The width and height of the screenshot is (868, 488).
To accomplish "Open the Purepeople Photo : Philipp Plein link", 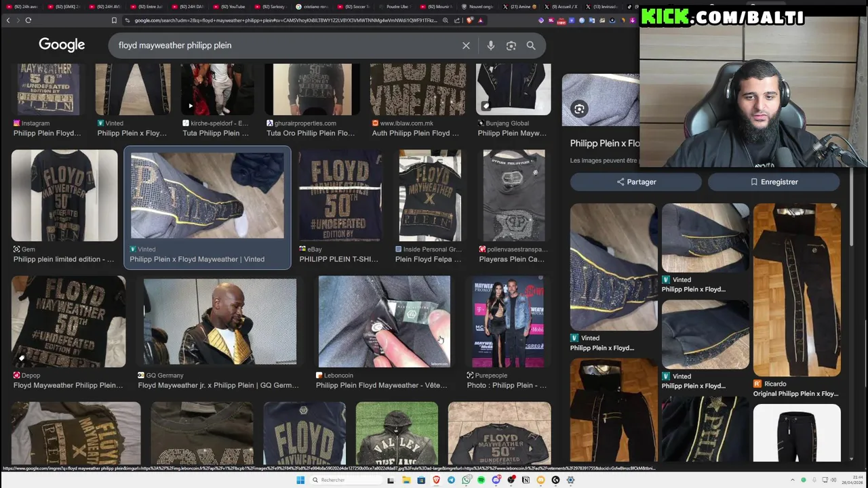I will pos(507,385).
